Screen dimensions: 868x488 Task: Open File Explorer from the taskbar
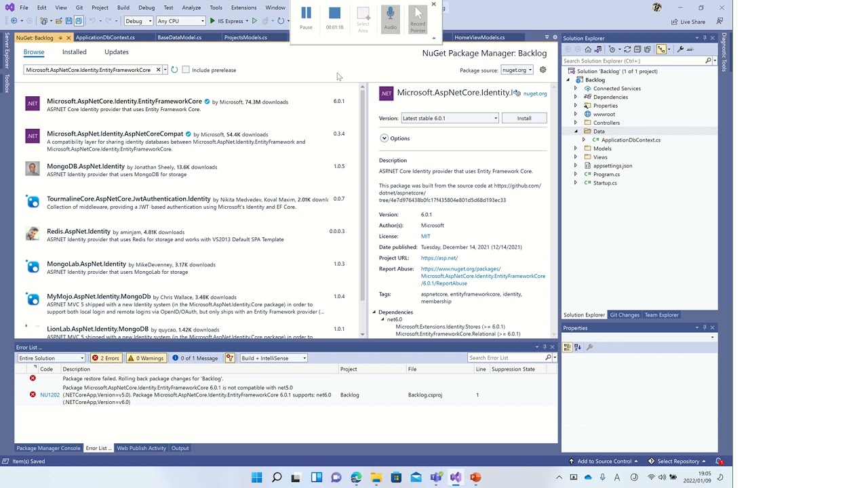coord(376,477)
